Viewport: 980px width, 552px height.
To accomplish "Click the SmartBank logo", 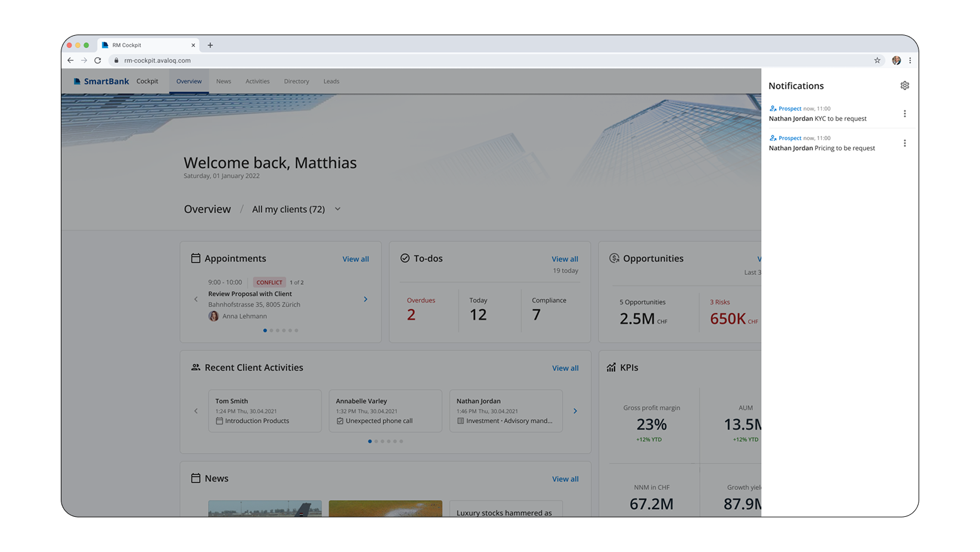I will (x=101, y=81).
